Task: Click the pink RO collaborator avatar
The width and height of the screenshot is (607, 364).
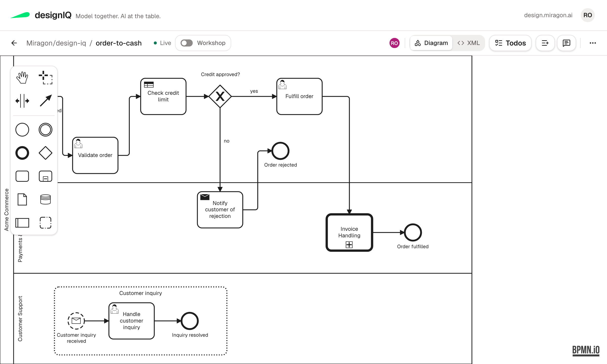Action: point(395,43)
